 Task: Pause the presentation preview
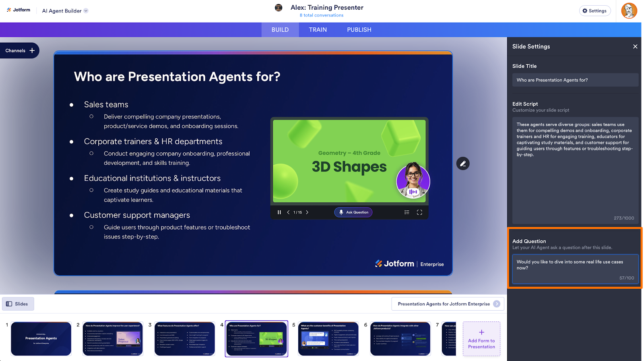(279, 212)
